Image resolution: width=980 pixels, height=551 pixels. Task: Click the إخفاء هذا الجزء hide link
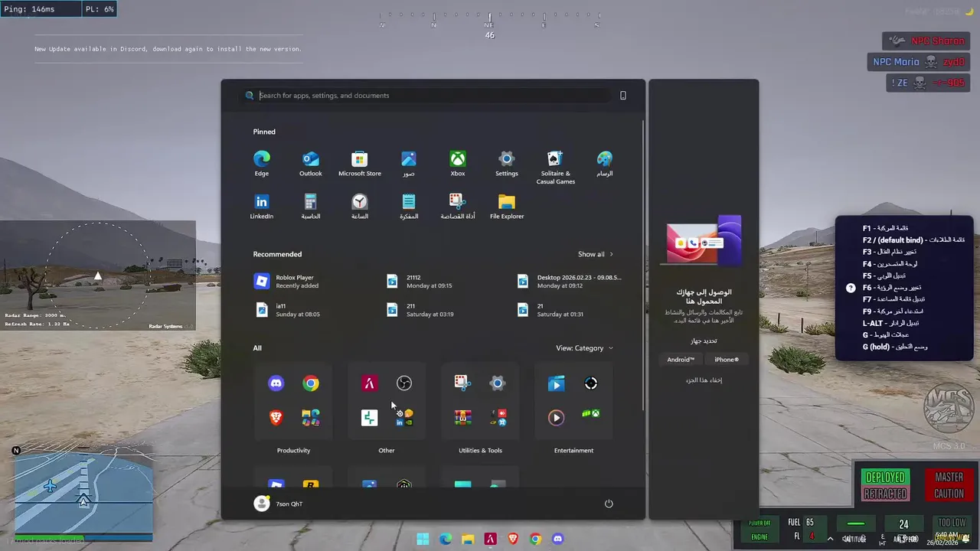(704, 380)
